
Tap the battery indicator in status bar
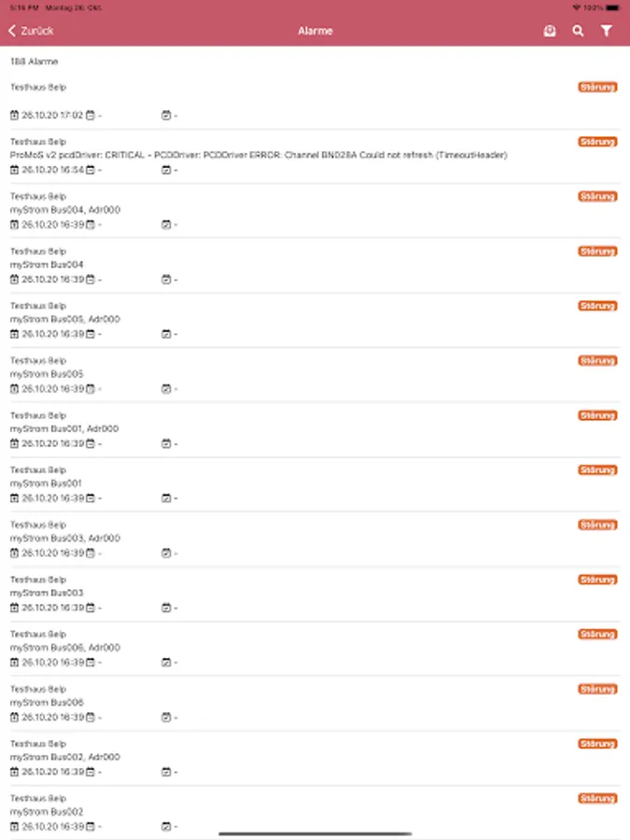[x=606, y=7]
